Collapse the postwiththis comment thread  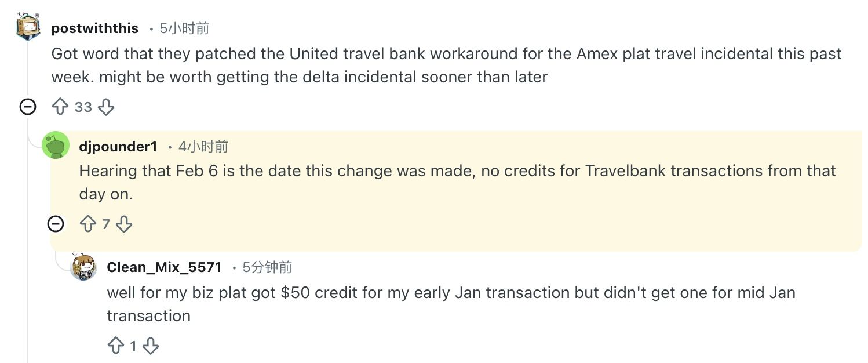28,107
